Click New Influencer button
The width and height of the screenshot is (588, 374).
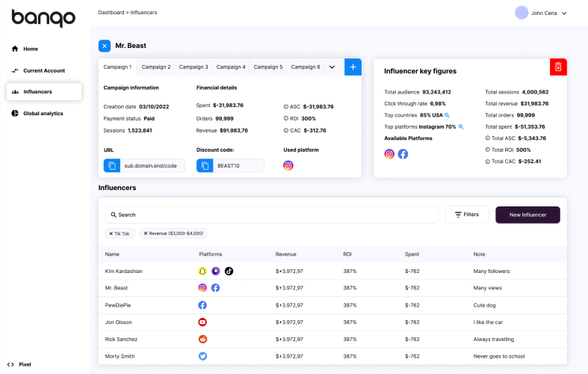[527, 215]
